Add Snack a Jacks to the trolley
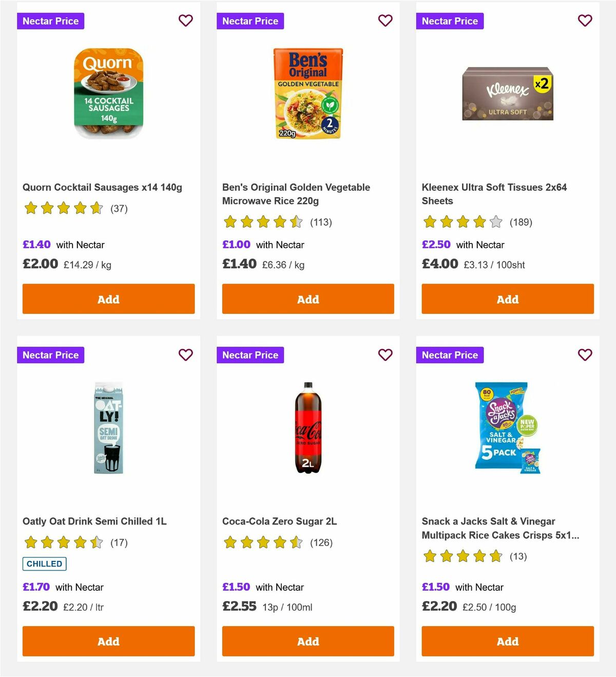616x677 pixels. click(507, 641)
